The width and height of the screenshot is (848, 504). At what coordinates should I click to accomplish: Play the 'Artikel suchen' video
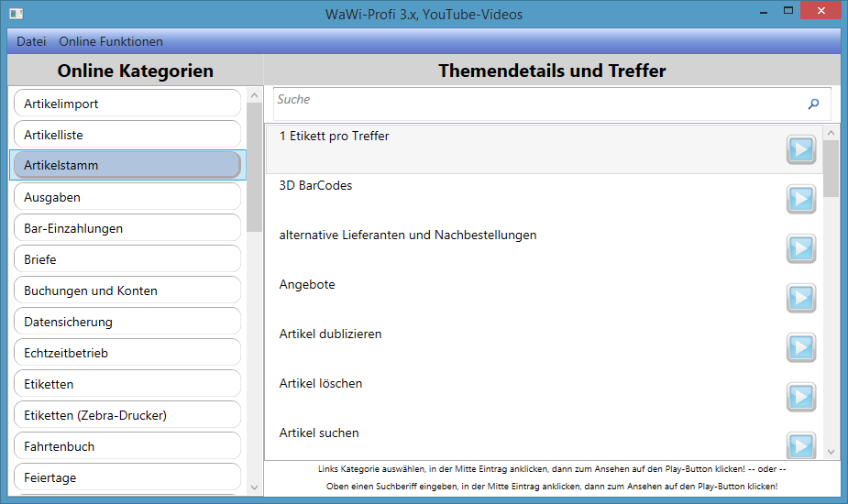point(801,445)
